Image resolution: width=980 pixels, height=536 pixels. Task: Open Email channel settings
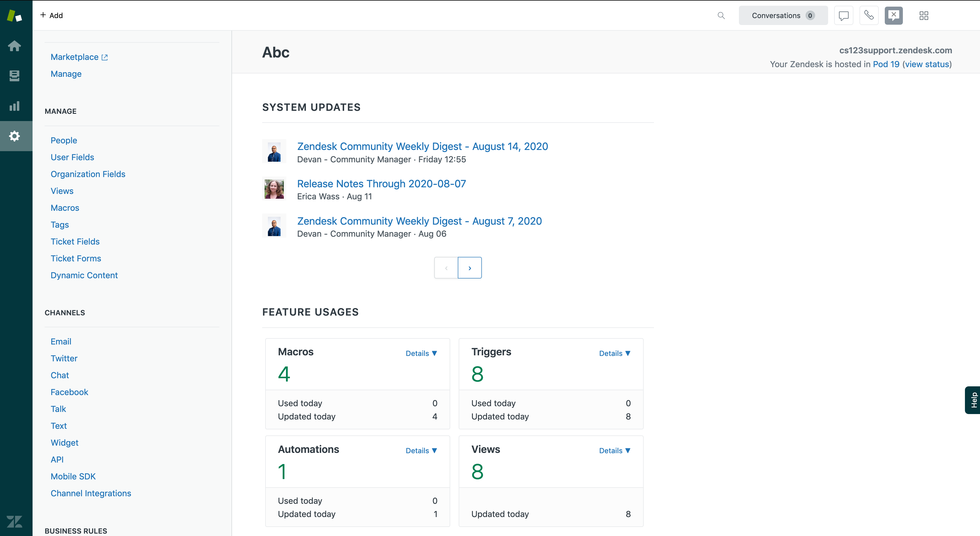[x=61, y=341]
